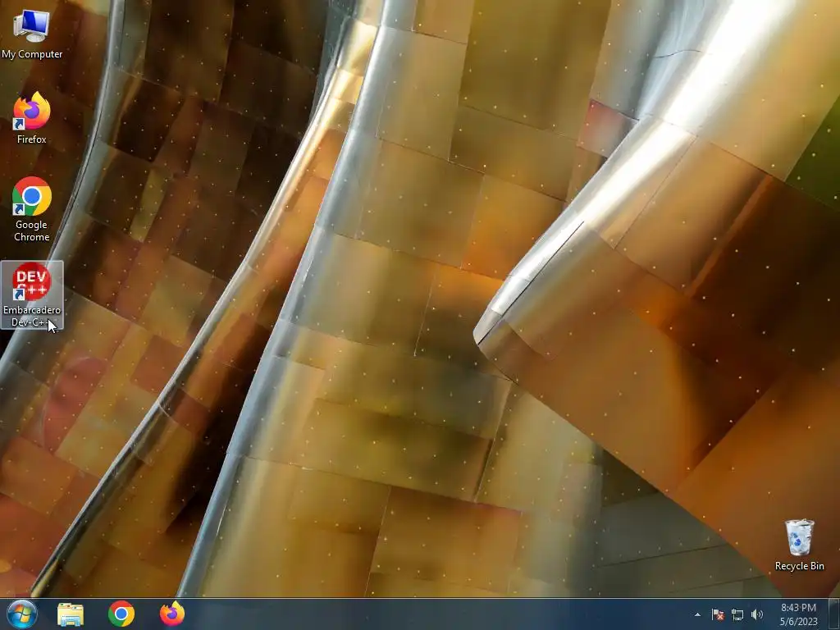Open Action Center flag in tray
The image size is (840, 630).
click(x=718, y=614)
